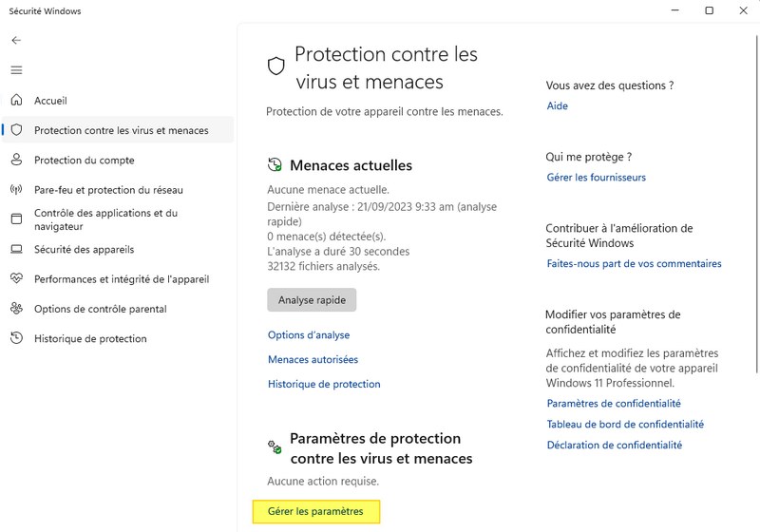The height and width of the screenshot is (532, 760).
Task: Click the Aide help link
Action: coord(558,106)
